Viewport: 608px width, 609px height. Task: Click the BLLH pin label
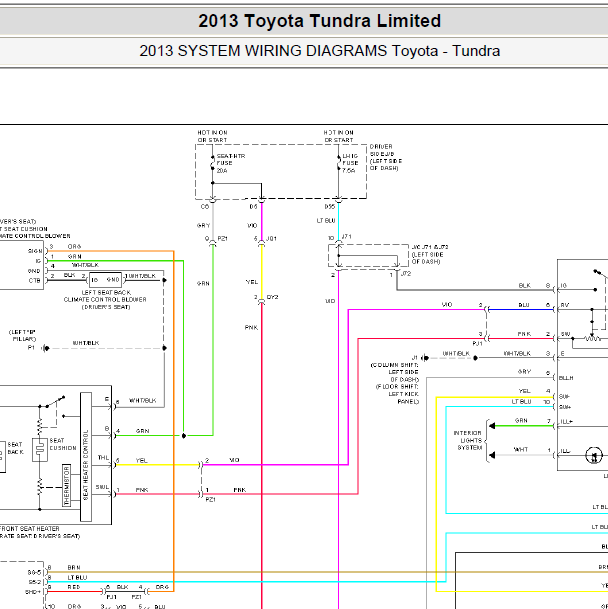click(566, 378)
